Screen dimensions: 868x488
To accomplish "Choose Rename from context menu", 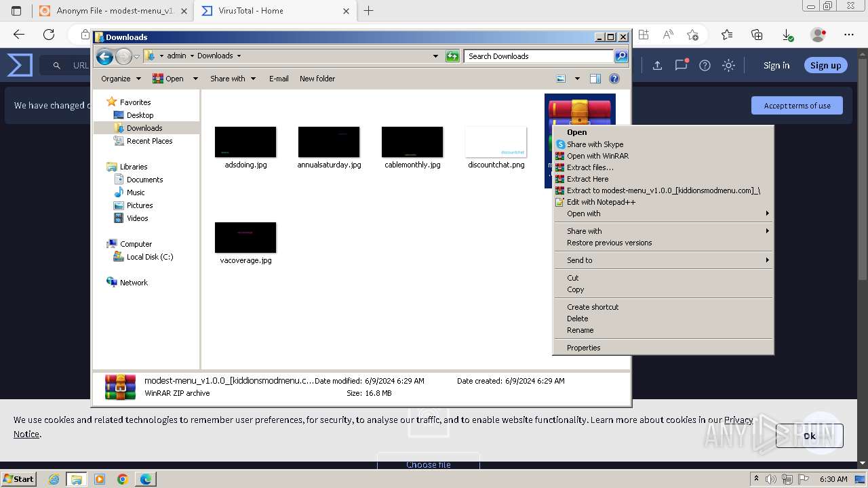I will tap(663, 330).
